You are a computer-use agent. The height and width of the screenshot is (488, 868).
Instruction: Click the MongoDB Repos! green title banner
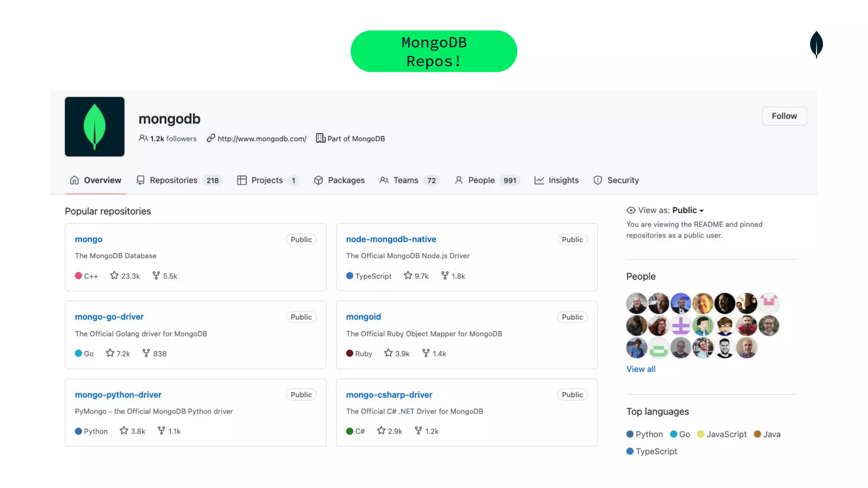(434, 51)
